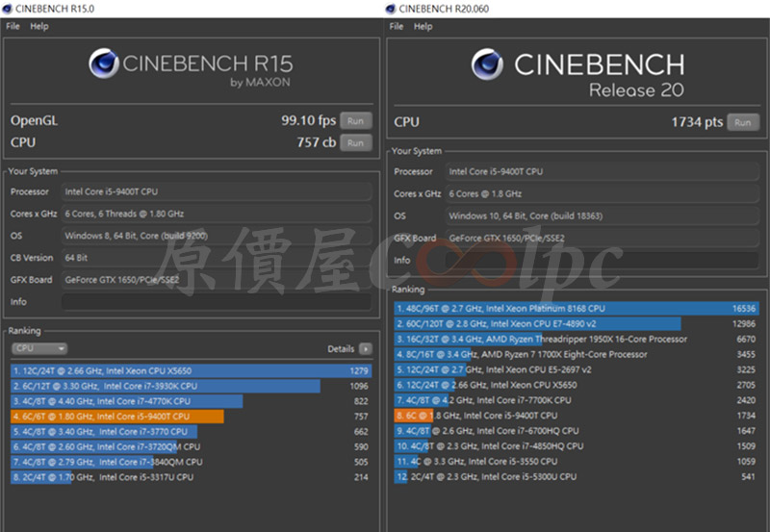The image size is (770, 532).
Task: Click R15 GFX Board field GeForce GTX 1650
Action: 217,280
